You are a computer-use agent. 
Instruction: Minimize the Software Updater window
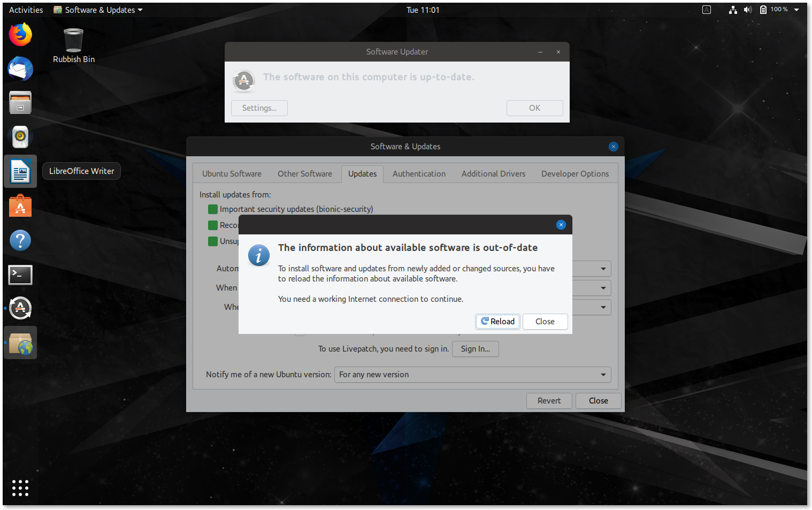(540, 52)
